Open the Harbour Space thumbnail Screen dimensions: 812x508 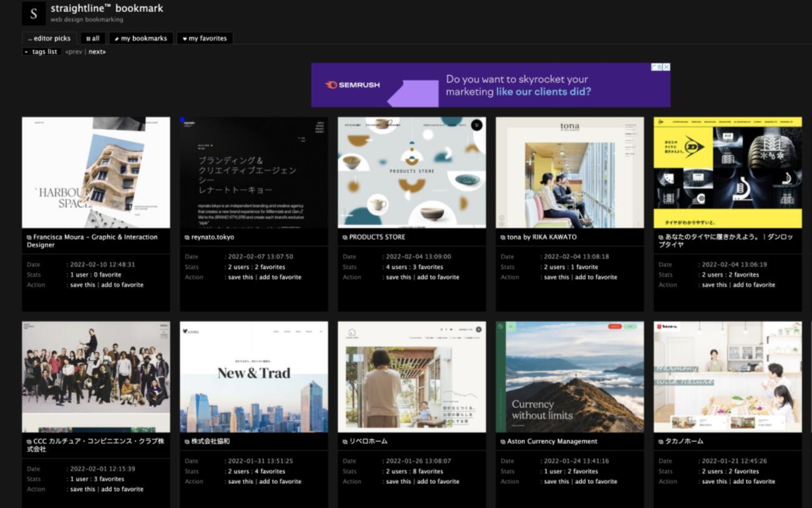96,173
